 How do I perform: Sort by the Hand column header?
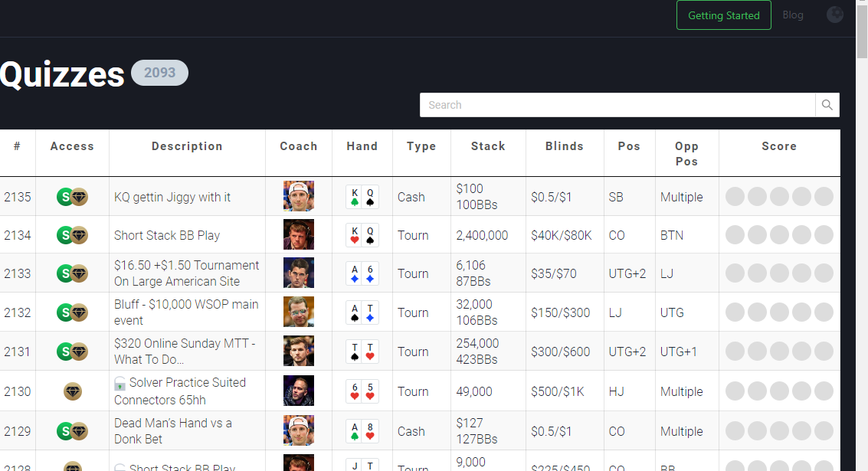[362, 146]
